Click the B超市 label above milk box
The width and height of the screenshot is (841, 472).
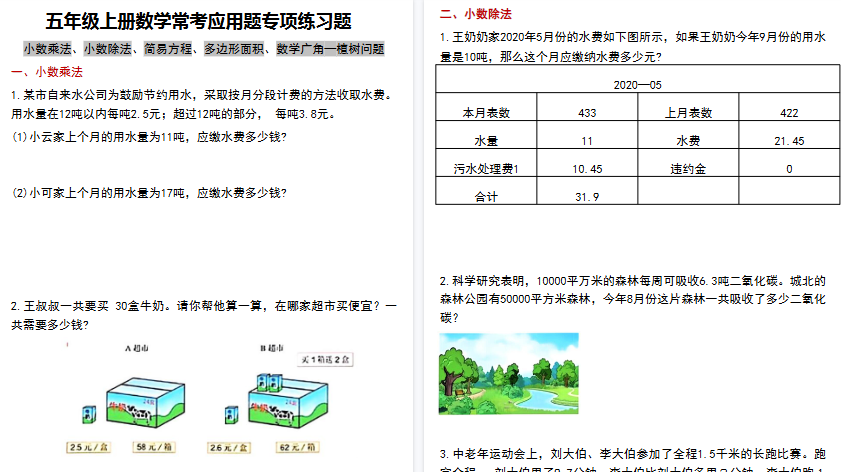[272, 348]
